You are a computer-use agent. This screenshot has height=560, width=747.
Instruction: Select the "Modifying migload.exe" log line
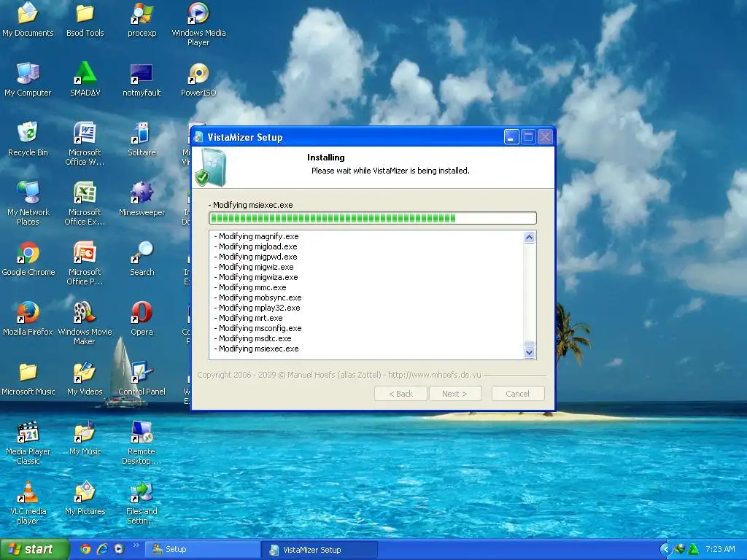(255, 246)
